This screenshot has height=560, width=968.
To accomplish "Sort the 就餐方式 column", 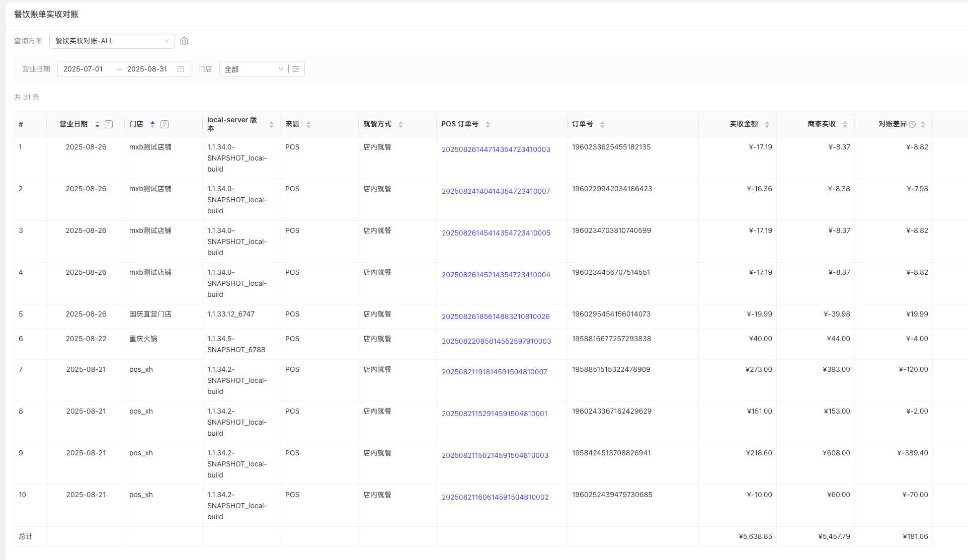I will click(400, 124).
